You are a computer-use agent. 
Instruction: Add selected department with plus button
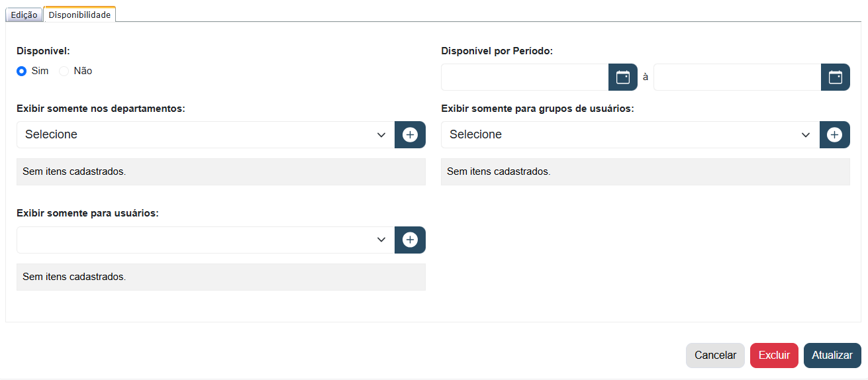click(410, 134)
